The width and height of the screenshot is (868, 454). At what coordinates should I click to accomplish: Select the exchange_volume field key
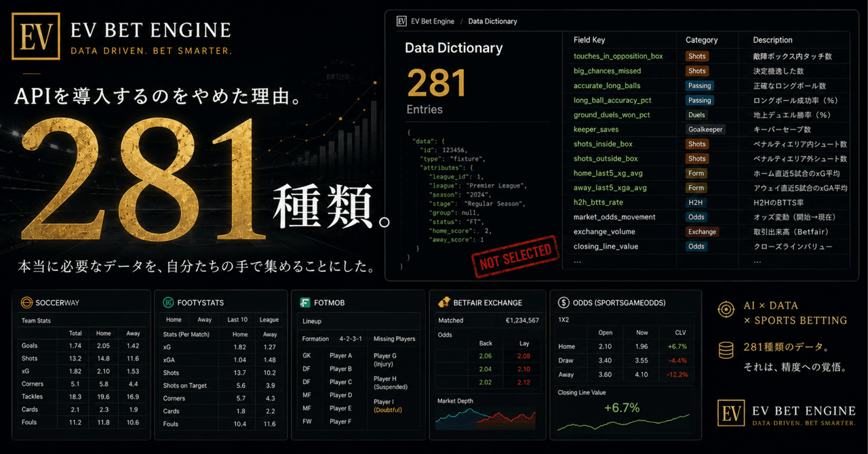click(604, 231)
